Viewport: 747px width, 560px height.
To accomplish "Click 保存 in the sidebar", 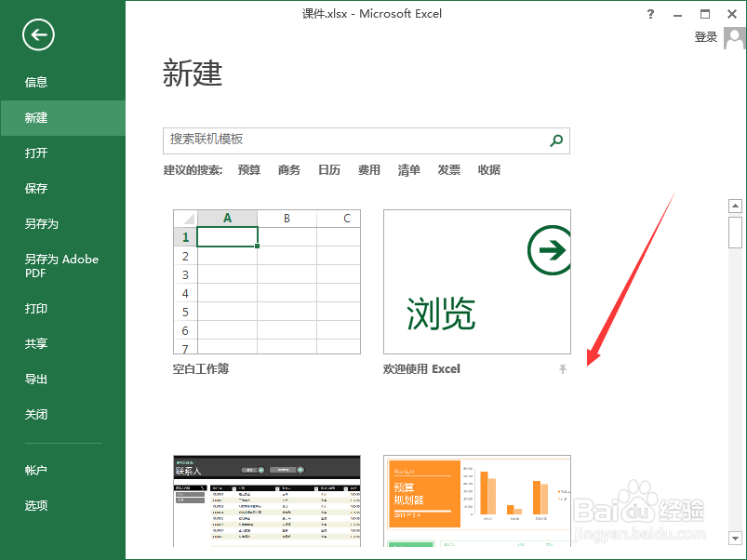I will click(x=36, y=188).
